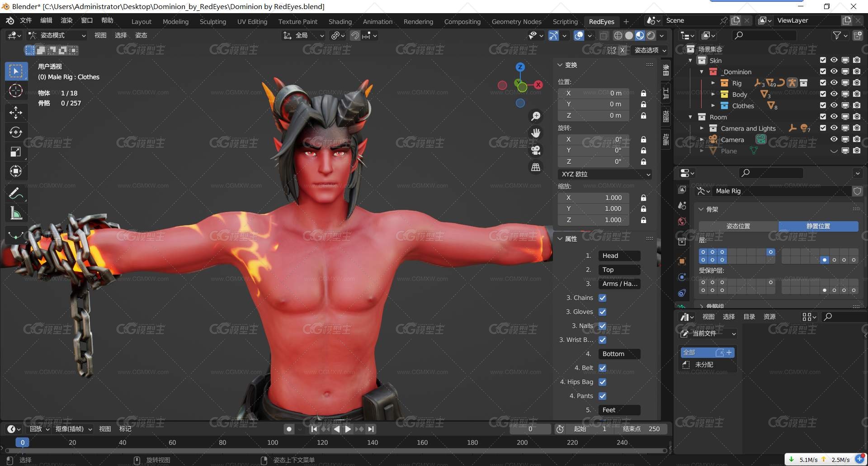Select the Rotate tool
The image size is (868, 466).
16,132
